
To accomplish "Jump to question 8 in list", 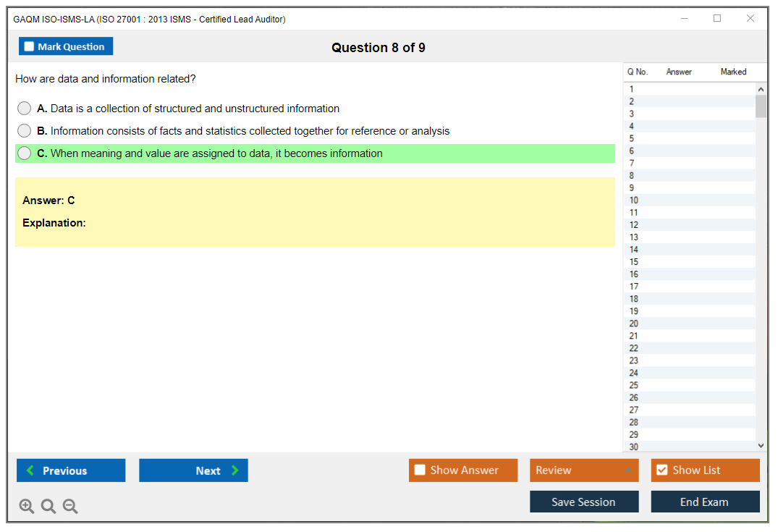I will (x=632, y=176).
